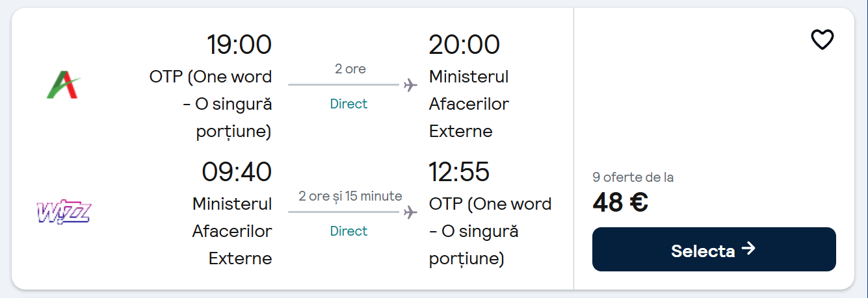Click the 09:40 return departure time

tap(236, 172)
